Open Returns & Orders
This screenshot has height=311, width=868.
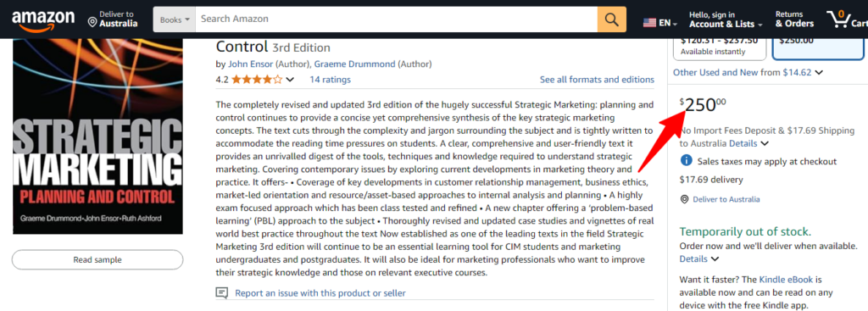(794, 19)
